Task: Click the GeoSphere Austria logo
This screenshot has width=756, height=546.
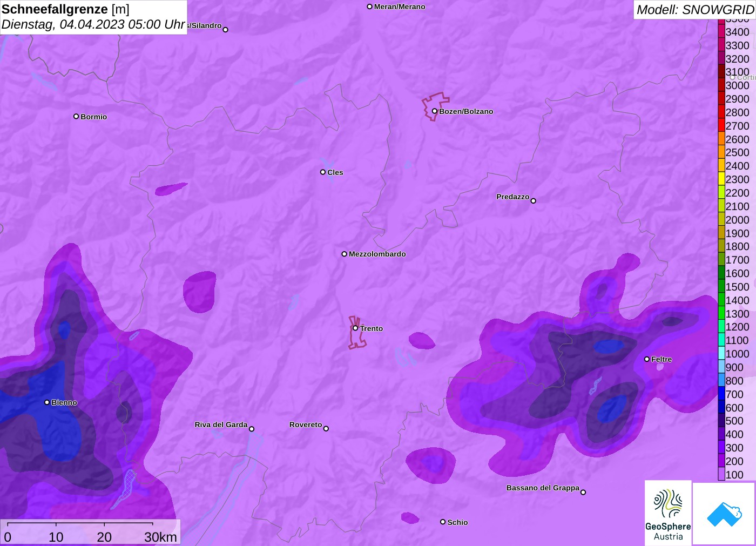Action: point(668,513)
